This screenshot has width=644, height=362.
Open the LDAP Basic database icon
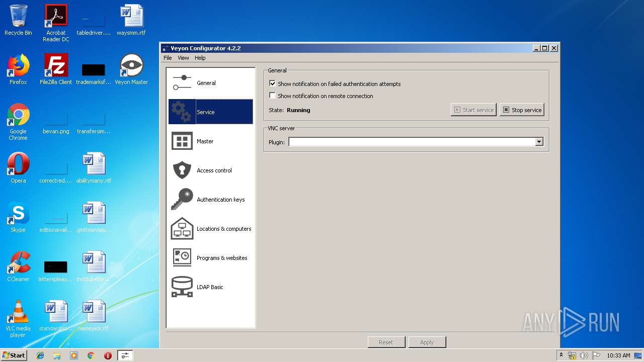182,287
